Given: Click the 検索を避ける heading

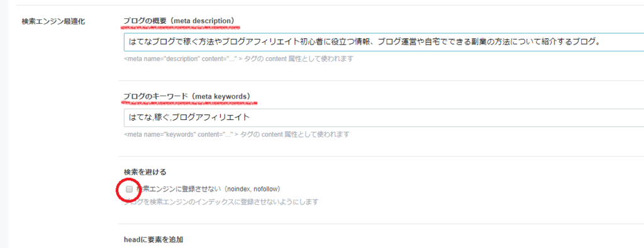Looking at the screenshot, I should point(145,172).
